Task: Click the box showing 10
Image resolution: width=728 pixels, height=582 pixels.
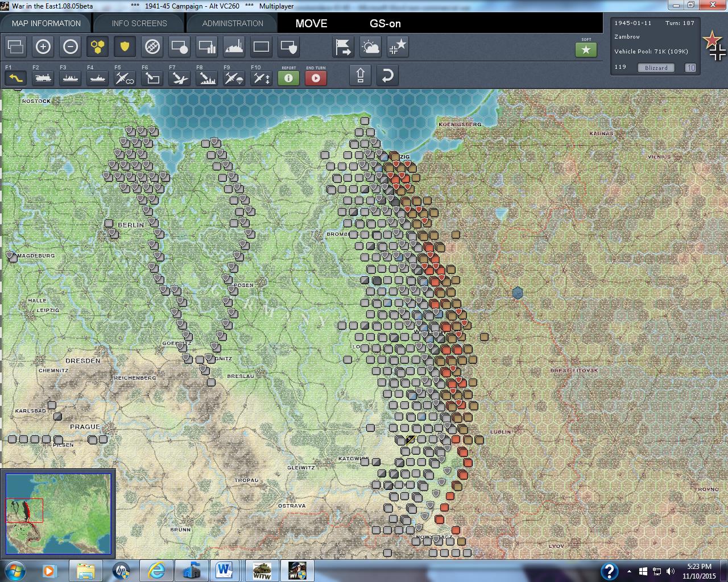Action: 690,68
